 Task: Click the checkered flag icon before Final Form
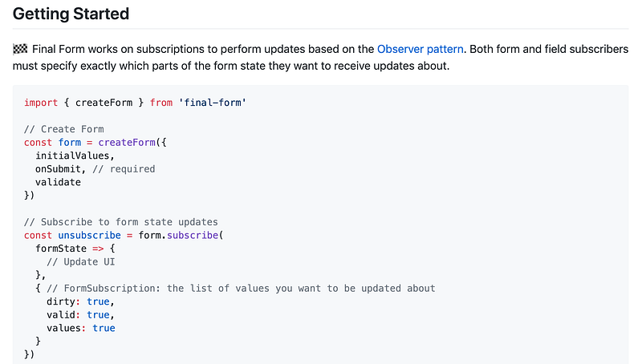(21, 49)
